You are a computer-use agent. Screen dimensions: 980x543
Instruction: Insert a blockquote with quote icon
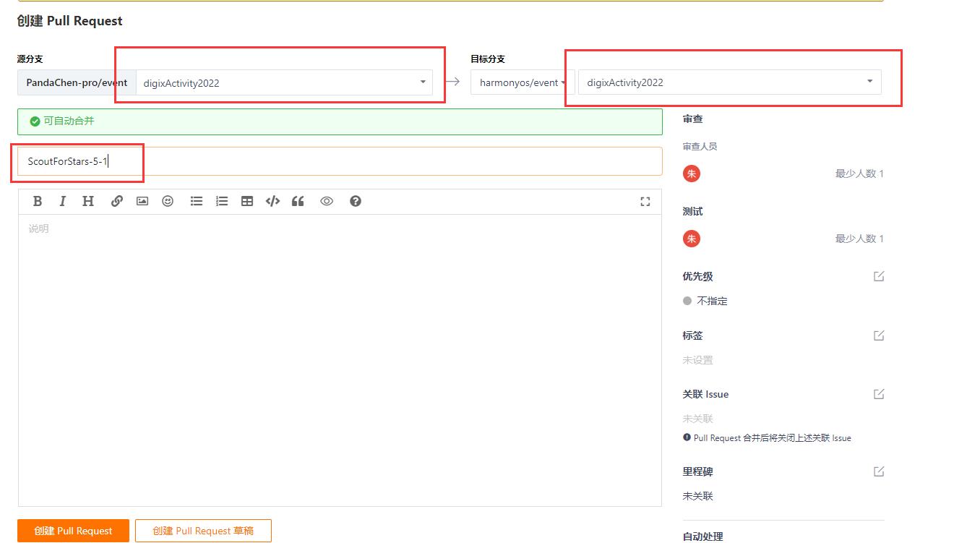[298, 202]
